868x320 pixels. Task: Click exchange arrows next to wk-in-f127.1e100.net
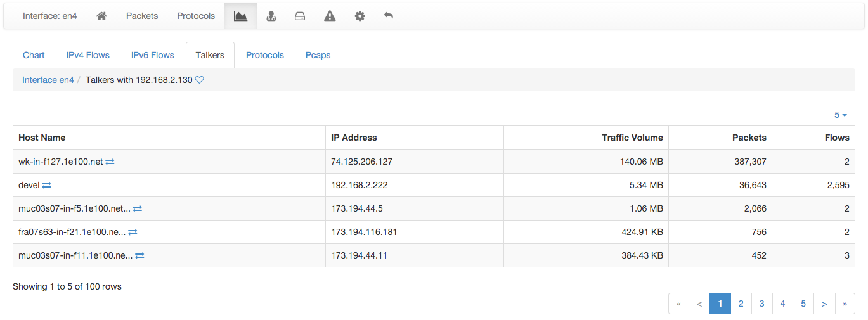click(110, 162)
